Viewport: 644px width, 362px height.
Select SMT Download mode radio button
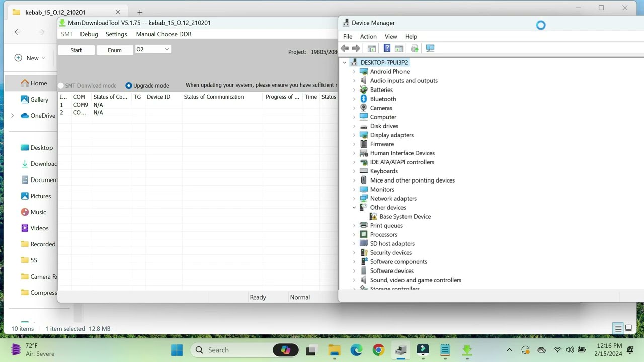click(x=61, y=86)
